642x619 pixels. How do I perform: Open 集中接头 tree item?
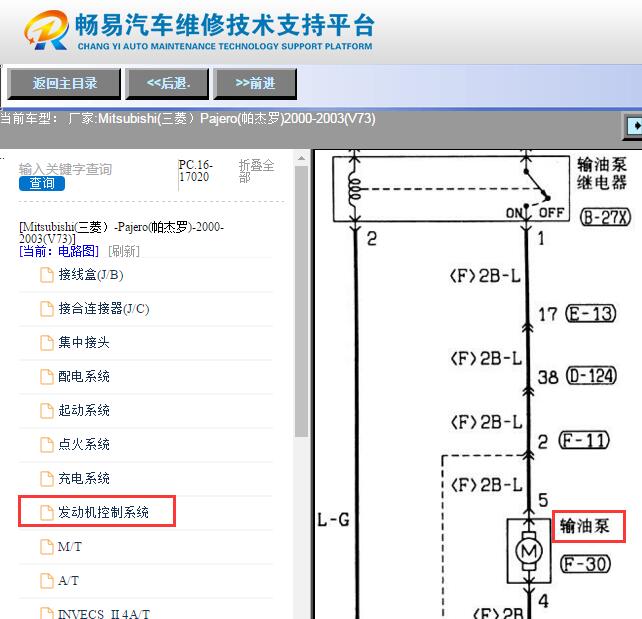84,342
